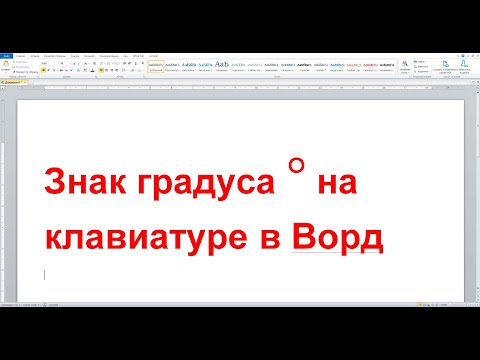Apply the text highlight color
480x360 pixels.
pos(85,70)
